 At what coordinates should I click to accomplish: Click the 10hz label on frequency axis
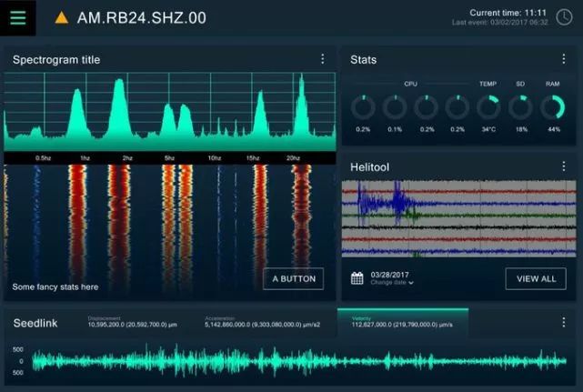pos(215,158)
